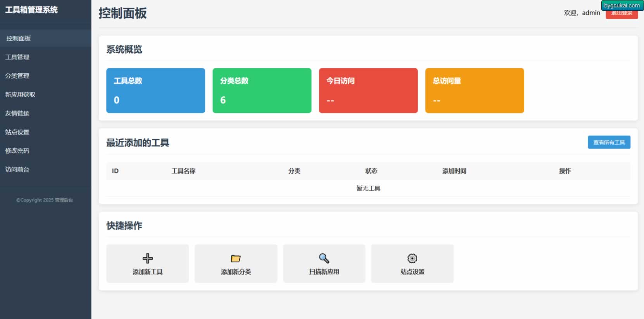
Task: Click the orange 总访问量 stat card
Action: point(474,90)
